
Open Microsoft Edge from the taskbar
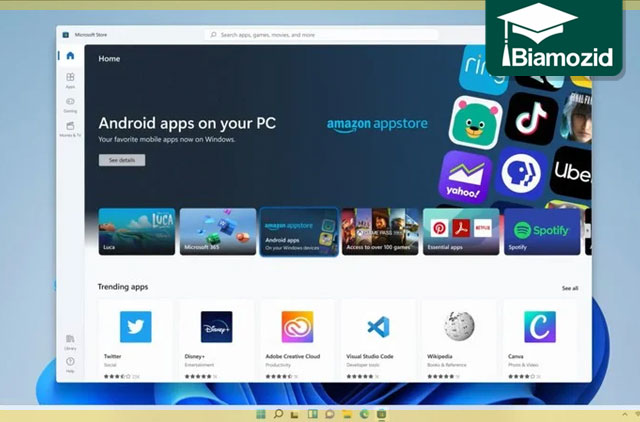(x=364, y=414)
